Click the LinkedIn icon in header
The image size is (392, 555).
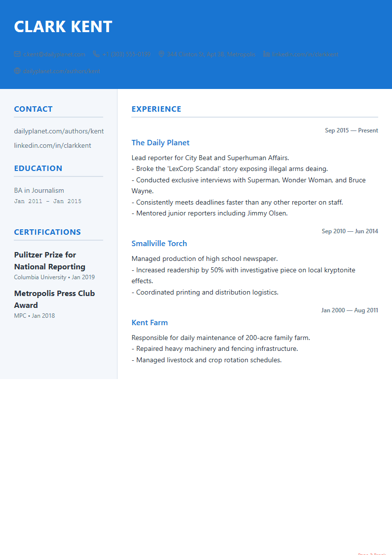point(267,54)
